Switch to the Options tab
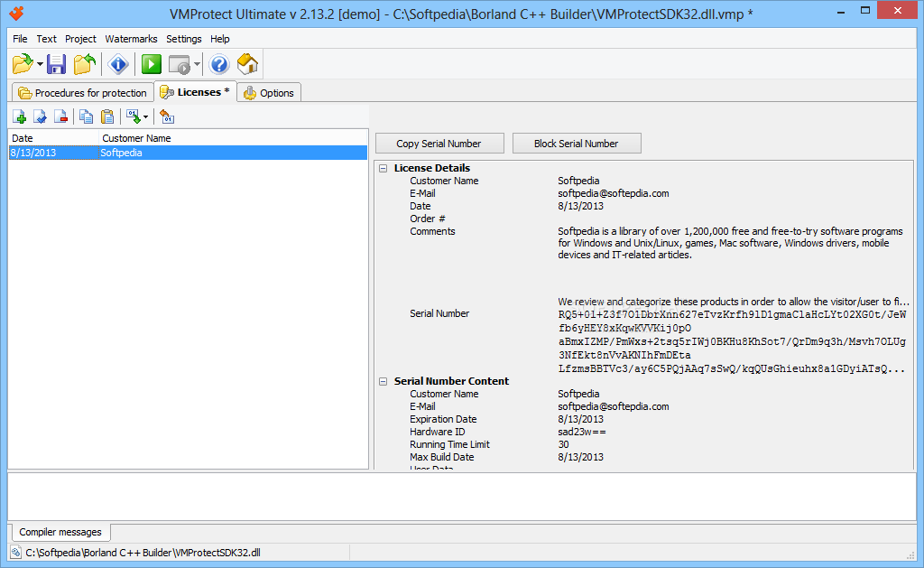This screenshot has height=568, width=924. click(269, 93)
